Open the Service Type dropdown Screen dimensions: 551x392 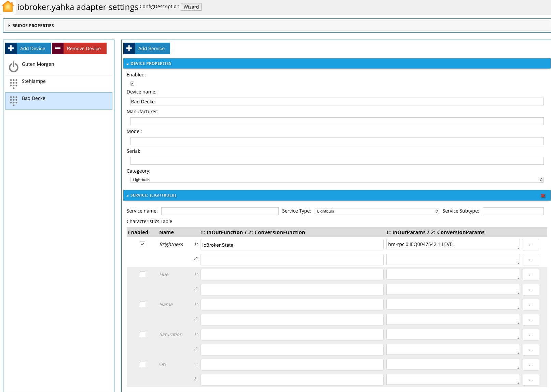(376, 211)
